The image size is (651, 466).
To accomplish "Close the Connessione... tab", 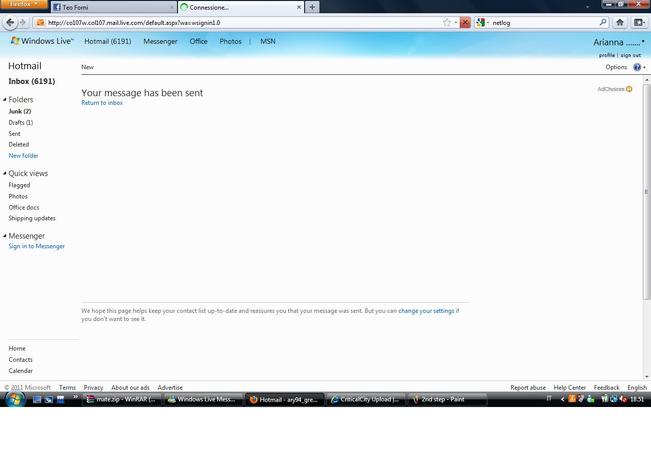I will pyautogui.click(x=299, y=7).
